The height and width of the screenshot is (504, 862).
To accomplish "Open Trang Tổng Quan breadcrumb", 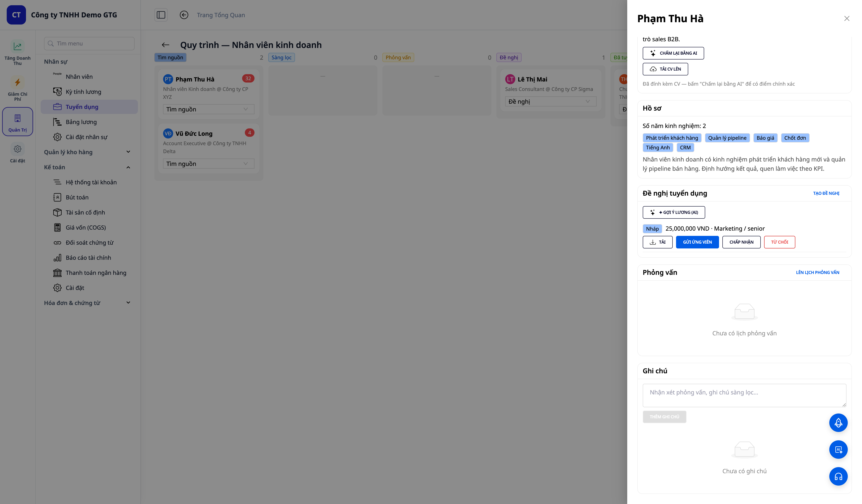I will coord(221,15).
